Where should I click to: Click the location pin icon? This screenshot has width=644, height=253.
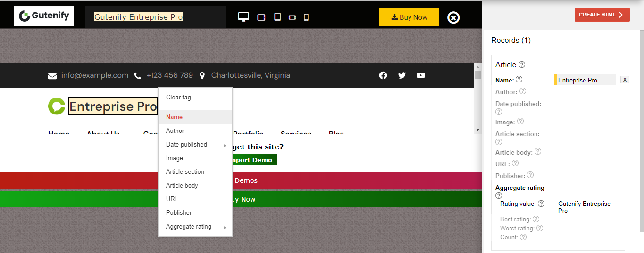pyautogui.click(x=202, y=75)
